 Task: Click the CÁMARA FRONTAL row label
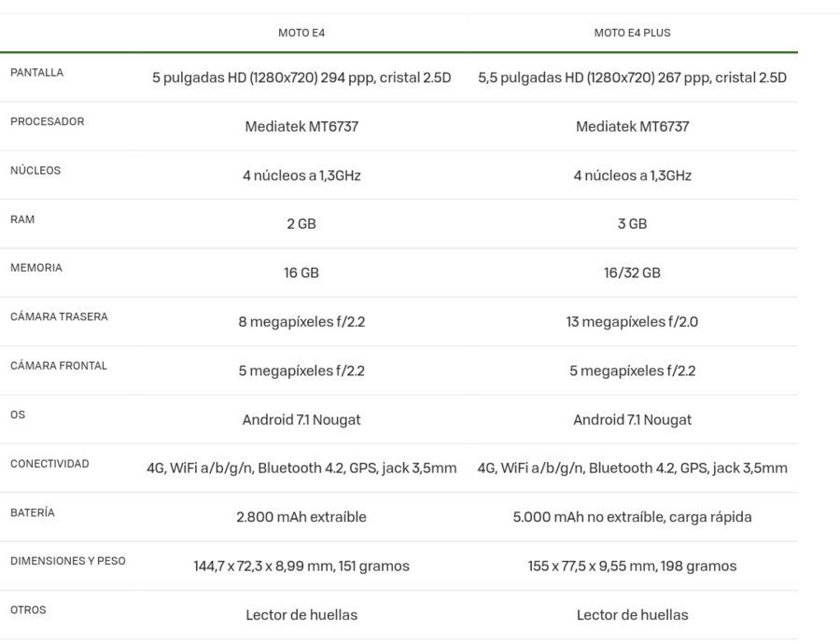(x=59, y=366)
